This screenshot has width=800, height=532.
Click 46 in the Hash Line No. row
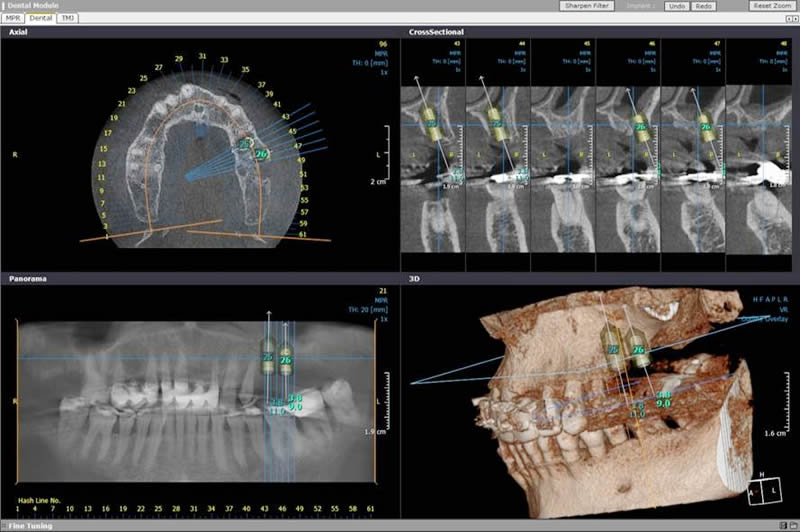pyautogui.click(x=282, y=509)
